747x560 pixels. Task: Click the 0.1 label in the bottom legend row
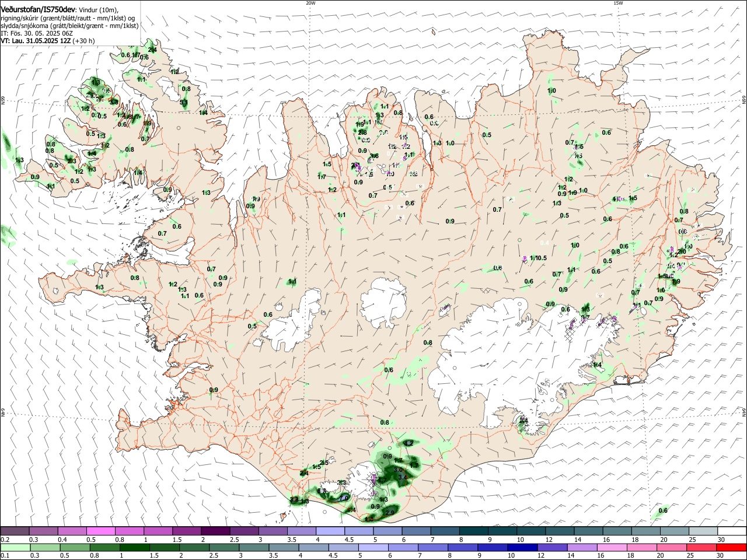[5, 555]
